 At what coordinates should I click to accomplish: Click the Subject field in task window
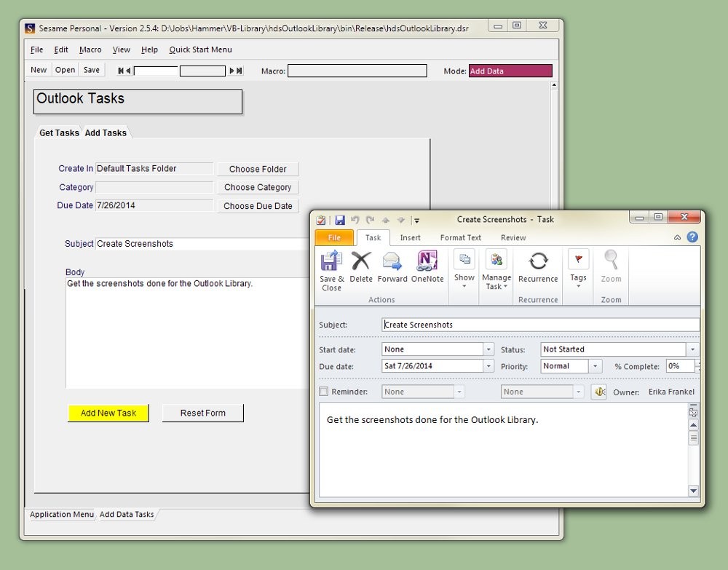pyautogui.click(x=540, y=325)
